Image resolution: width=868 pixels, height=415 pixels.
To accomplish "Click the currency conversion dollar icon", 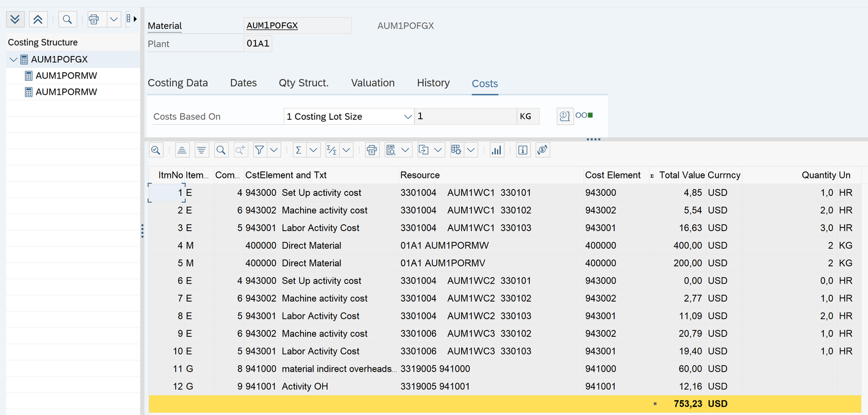I will tap(542, 150).
